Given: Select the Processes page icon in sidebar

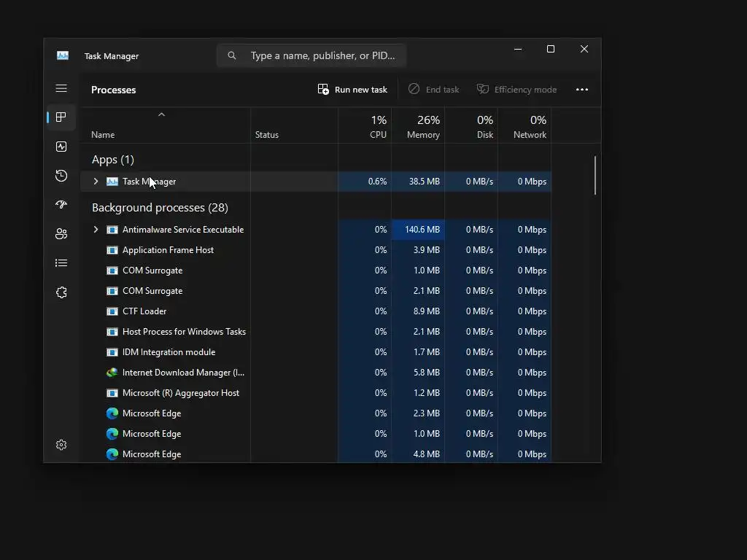Looking at the screenshot, I should coord(61,117).
